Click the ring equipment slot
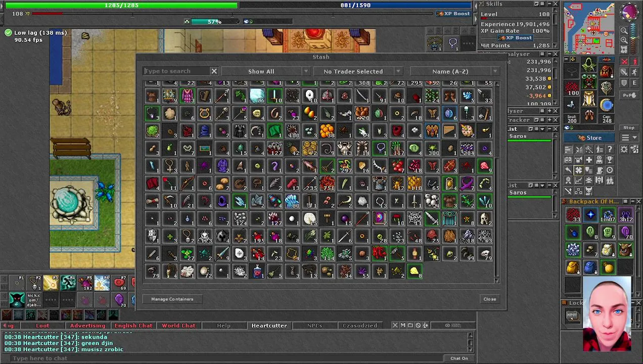Image resolution: width=643 pixels, height=364 pixels. (572, 105)
